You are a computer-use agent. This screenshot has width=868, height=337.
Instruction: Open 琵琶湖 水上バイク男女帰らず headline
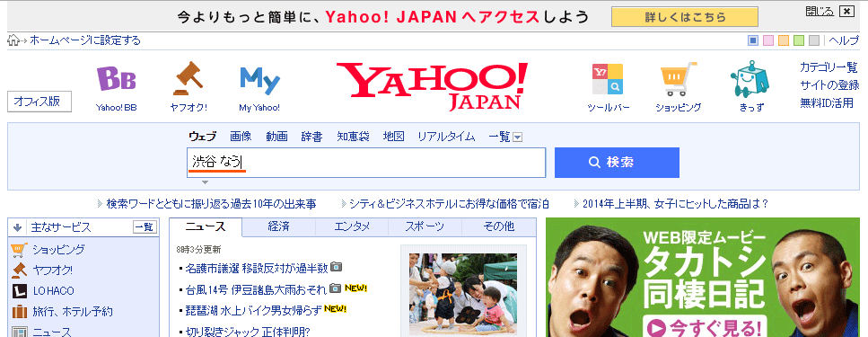click(x=254, y=310)
